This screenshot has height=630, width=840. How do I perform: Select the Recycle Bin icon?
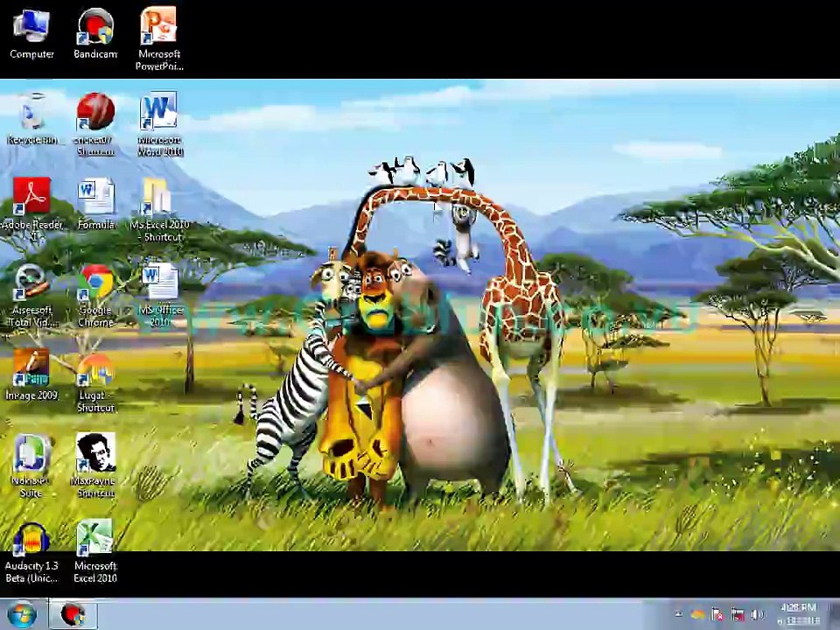(32, 118)
